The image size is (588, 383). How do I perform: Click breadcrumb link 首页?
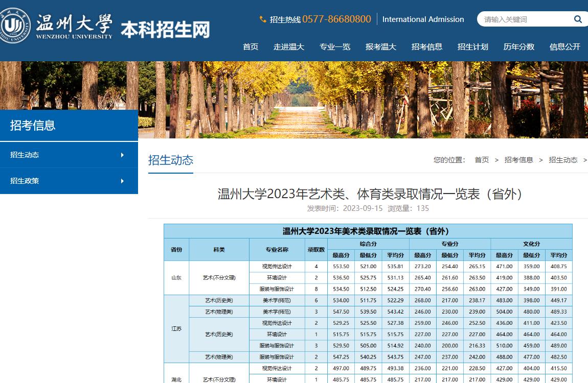pyautogui.click(x=482, y=160)
